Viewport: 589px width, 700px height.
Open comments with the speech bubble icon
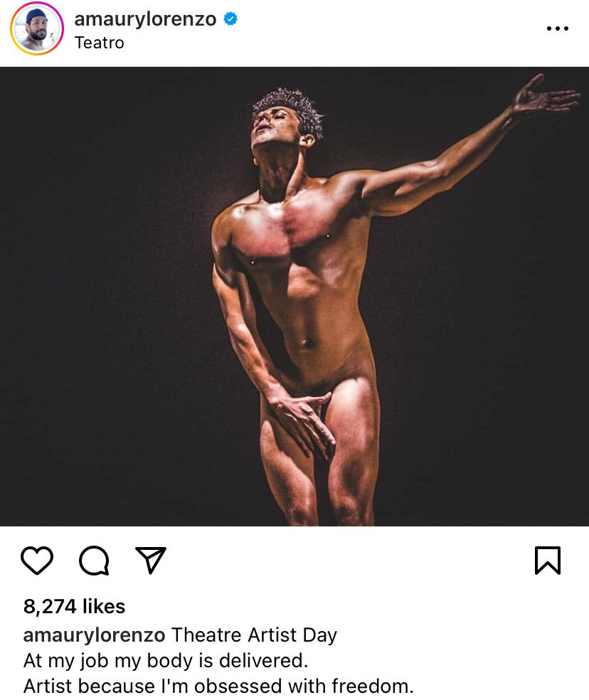[x=94, y=560]
